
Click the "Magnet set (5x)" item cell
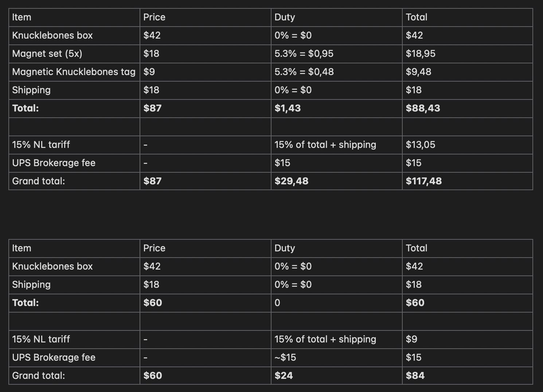[x=47, y=54]
